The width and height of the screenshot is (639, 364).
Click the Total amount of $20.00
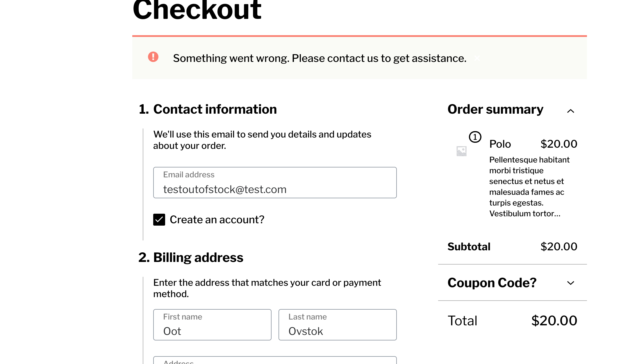[x=554, y=320]
